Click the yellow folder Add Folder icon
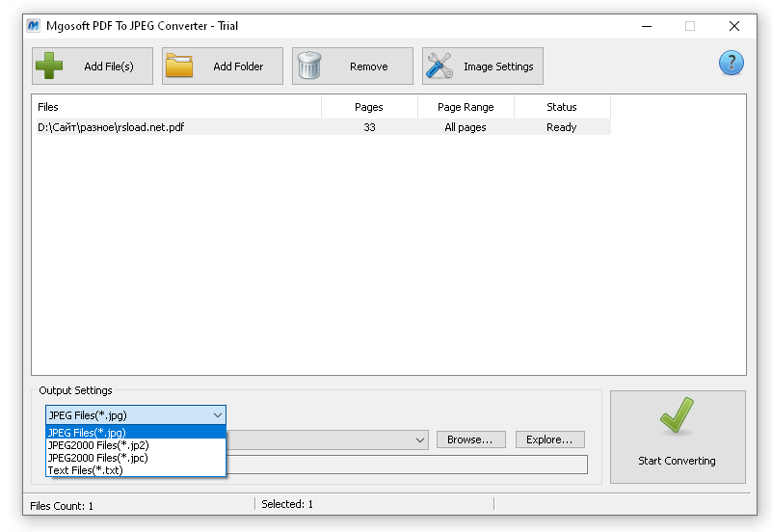The image size is (772, 532). pos(178,66)
